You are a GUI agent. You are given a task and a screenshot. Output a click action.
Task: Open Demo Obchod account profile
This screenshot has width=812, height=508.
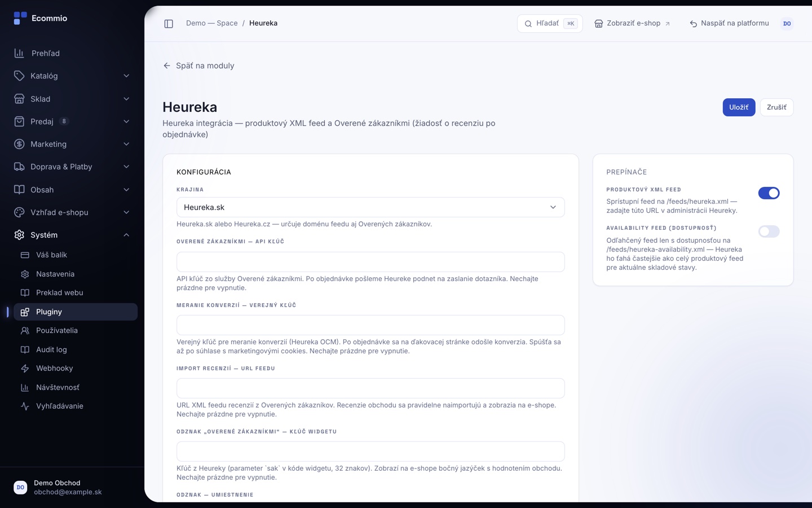tap(72, 488)
